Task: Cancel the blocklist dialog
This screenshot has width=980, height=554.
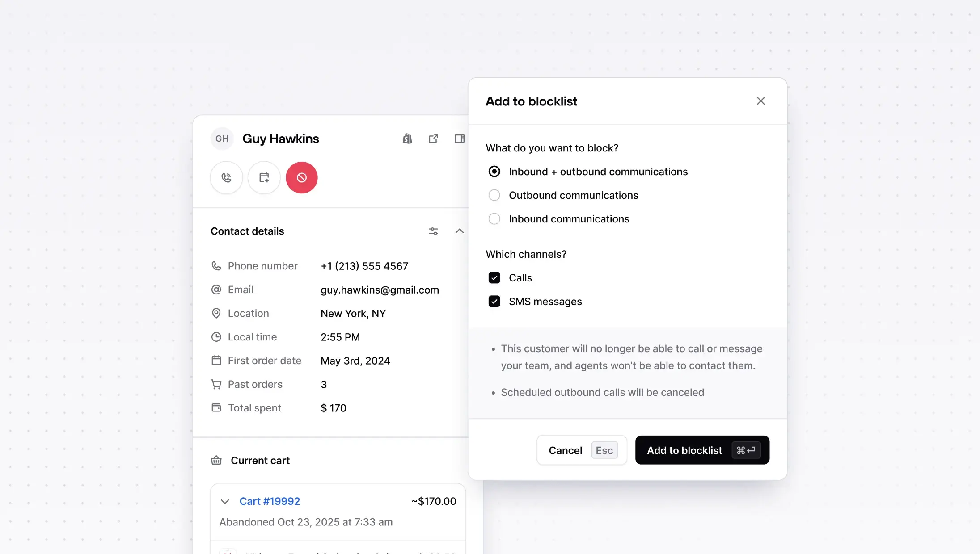Action: 565,450
